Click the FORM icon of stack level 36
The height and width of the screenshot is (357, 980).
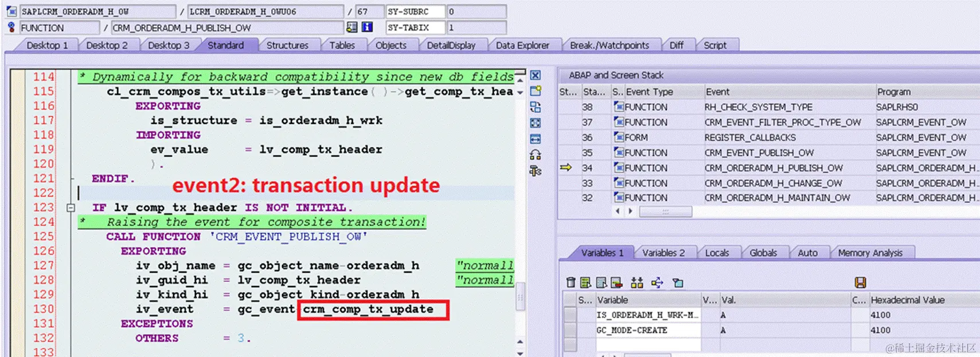(619, 137)
